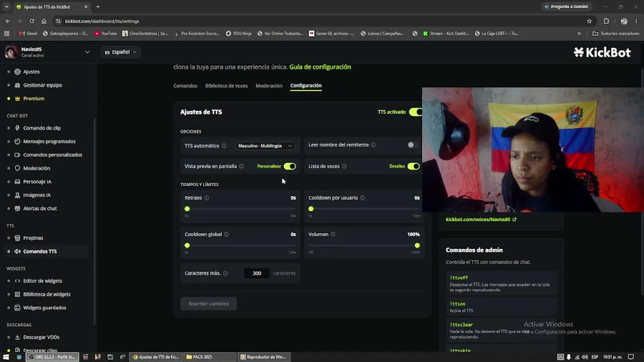Click the Cooldown por usuario slider handle
The image size is (644, 362).
(x=311, y=209)
